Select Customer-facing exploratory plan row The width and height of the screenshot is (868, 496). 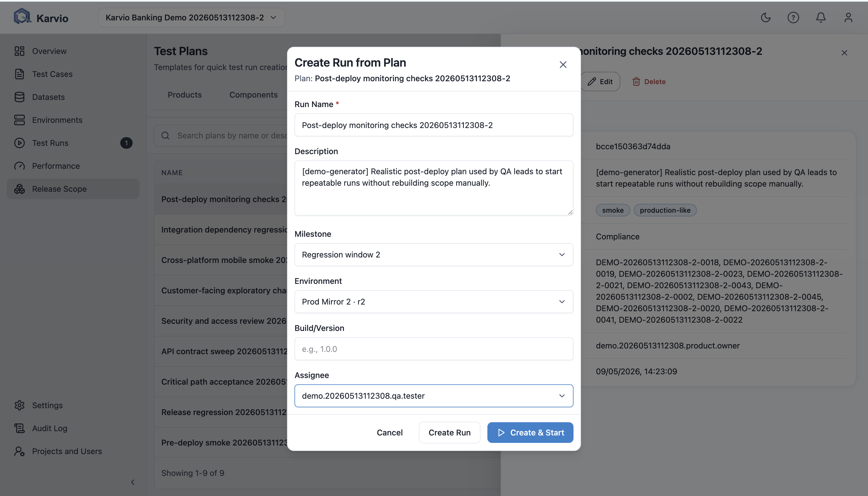coord(221,290)
